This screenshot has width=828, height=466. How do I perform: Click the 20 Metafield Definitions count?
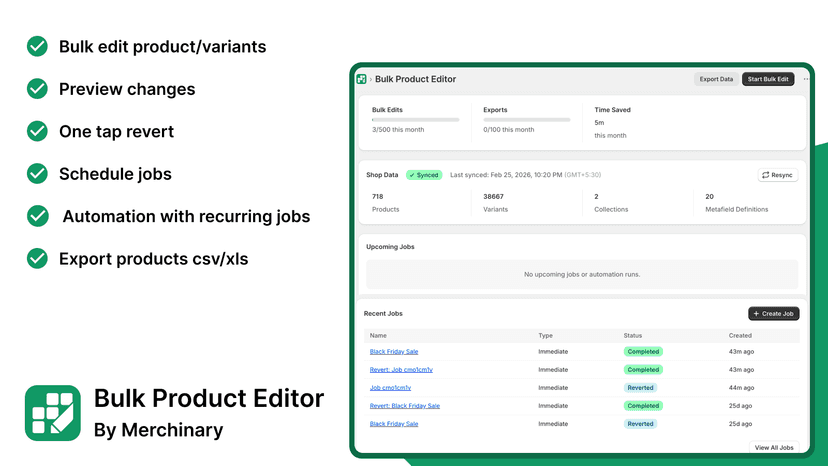tap(709, 197)
